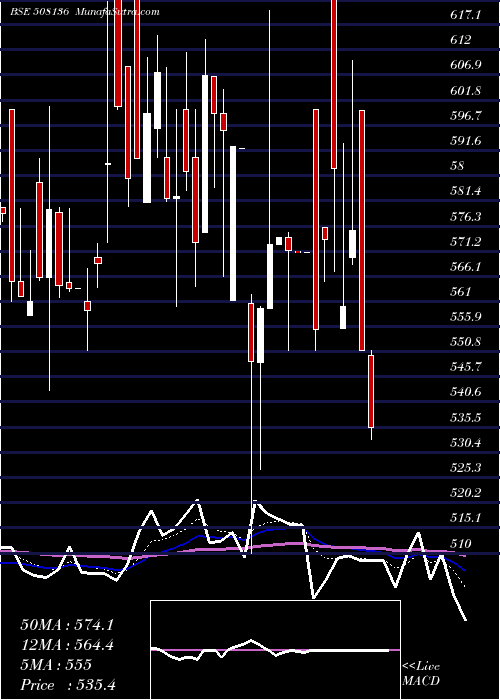Click the 50MA : 574.1 value

tap(67, 625)
